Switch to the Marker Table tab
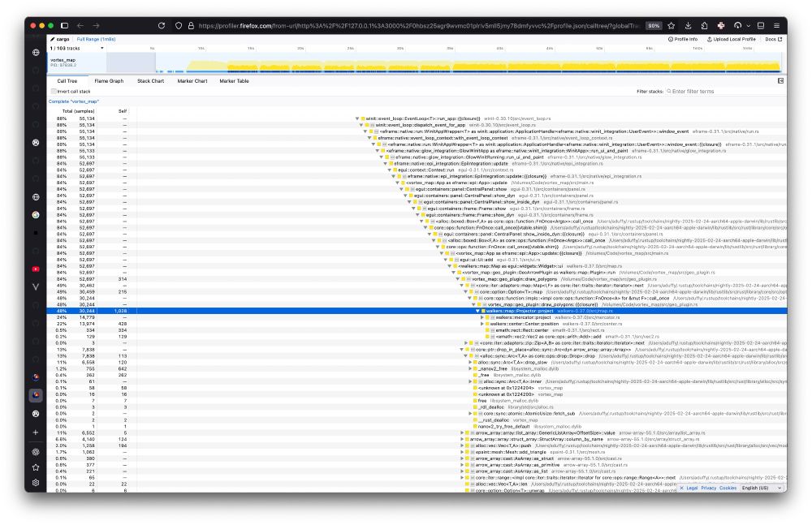The height and width of the screenshot is (525, 812). pyautogui.click(x=234, y=81)
